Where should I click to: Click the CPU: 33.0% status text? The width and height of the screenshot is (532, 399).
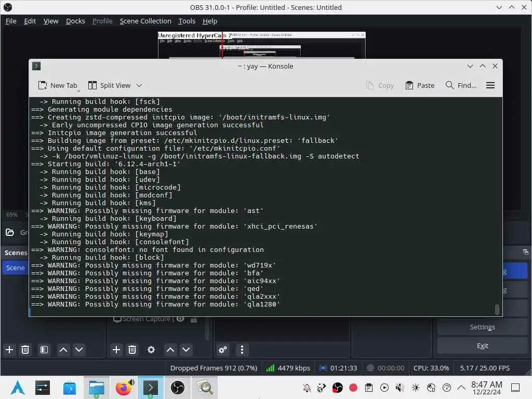tap(431, 368)
